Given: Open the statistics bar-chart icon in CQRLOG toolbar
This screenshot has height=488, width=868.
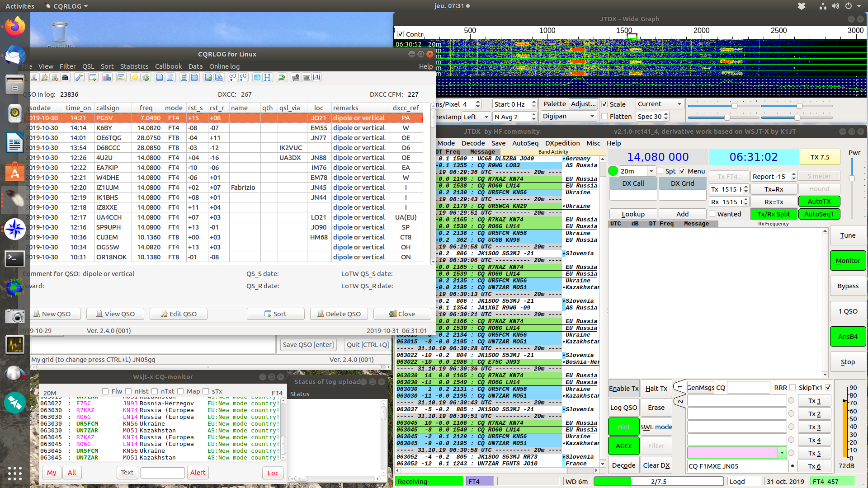Looking at the screenshot, I should (x=107, y=77).
